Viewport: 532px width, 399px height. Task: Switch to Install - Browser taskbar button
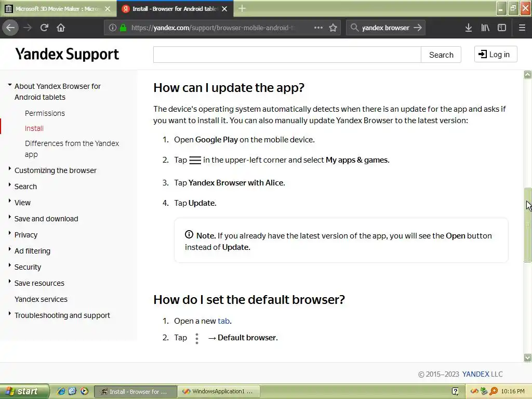(135, 392)
